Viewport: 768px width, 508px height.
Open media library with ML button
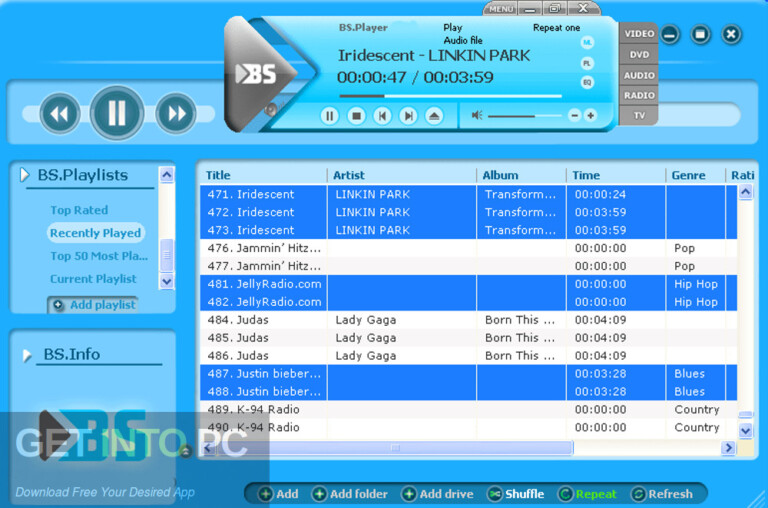[x=587, y=43]
